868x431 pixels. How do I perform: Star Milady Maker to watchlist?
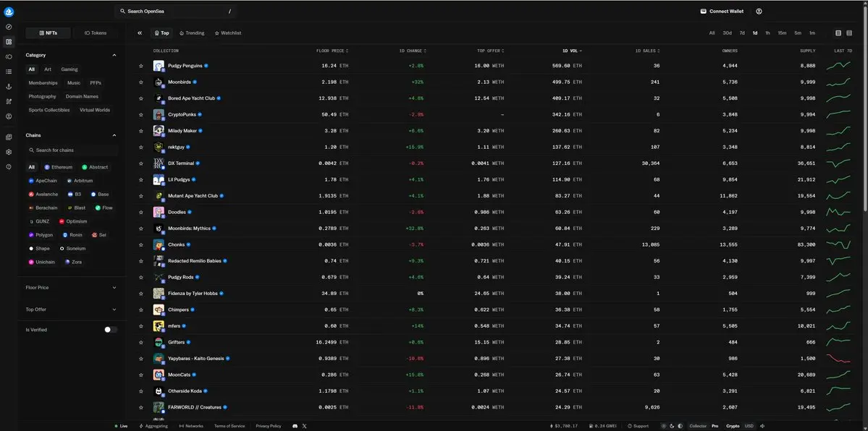[x=141, y=131]
